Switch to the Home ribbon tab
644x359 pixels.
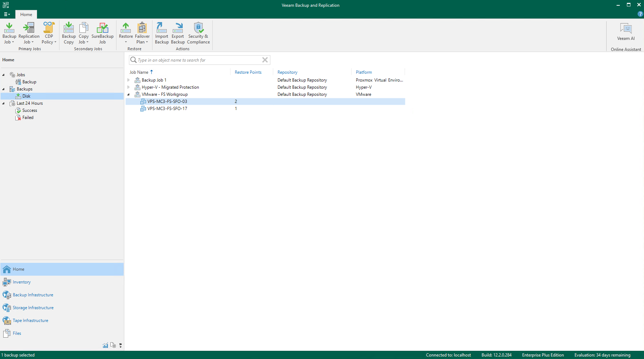(x=26, y=15)
